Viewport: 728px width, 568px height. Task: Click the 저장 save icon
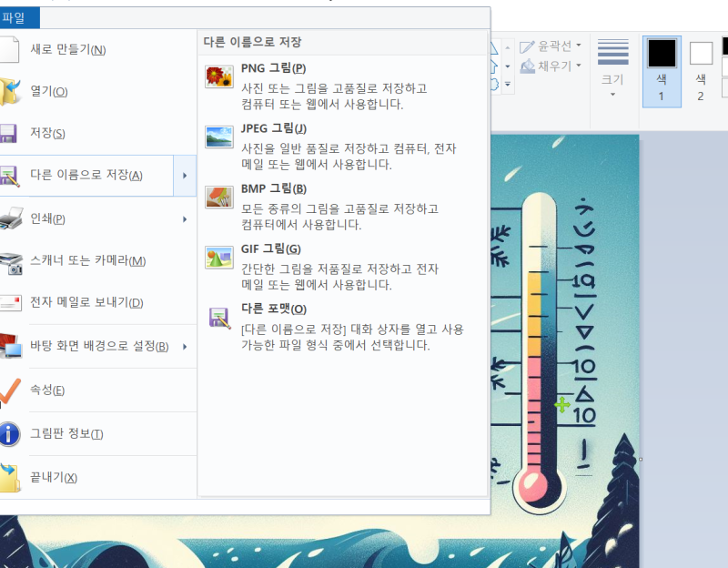tap(9, 131)
